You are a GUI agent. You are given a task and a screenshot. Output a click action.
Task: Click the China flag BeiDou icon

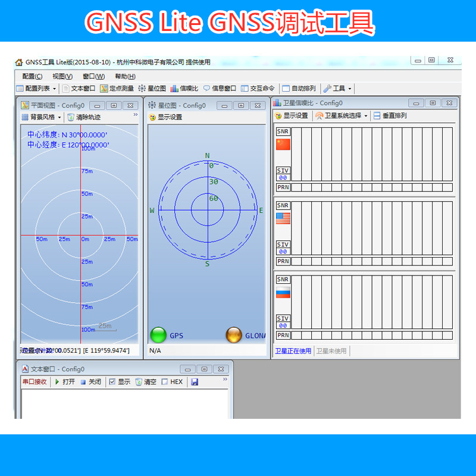[x=283, y=144]
